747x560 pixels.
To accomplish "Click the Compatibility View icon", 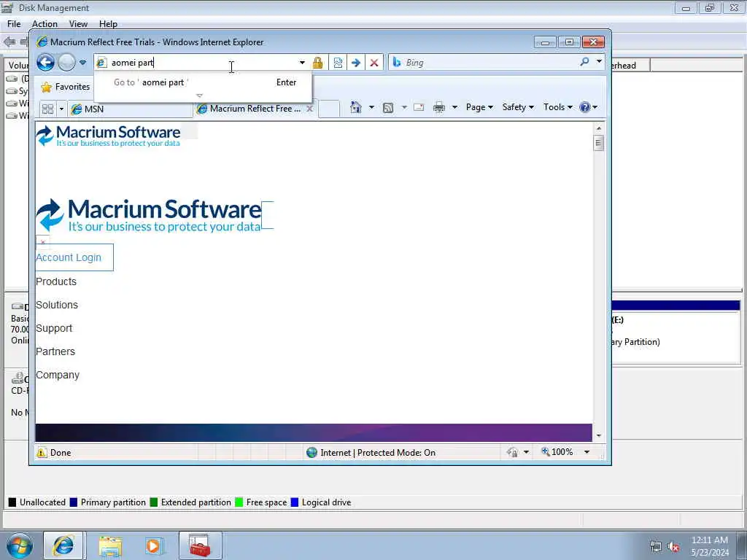I will 338,63.
